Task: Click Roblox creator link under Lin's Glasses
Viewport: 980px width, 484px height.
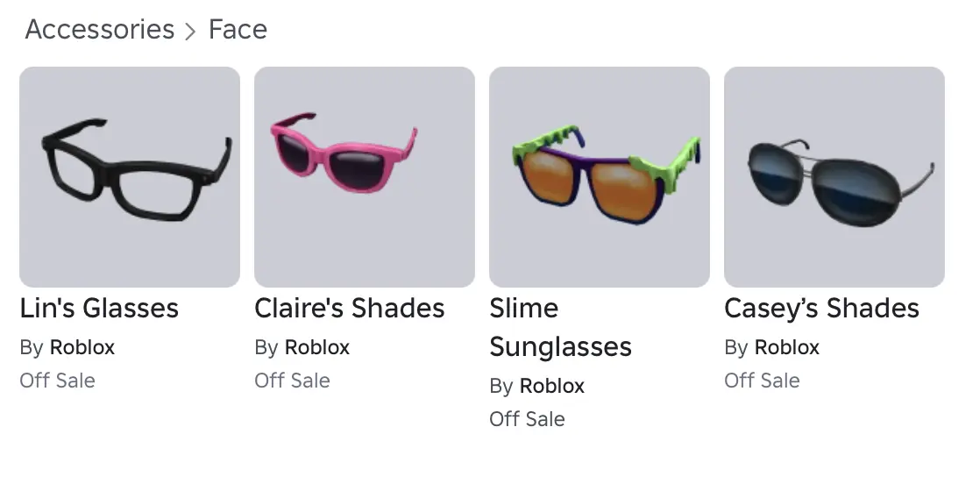Action: click(82, 347)
